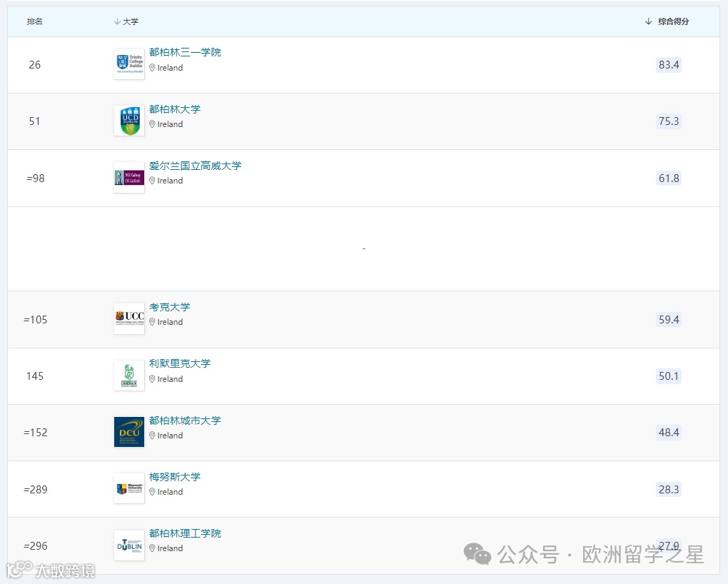
Task: Click location pin under 都柏林城市大学
Action: coord(152,436)
